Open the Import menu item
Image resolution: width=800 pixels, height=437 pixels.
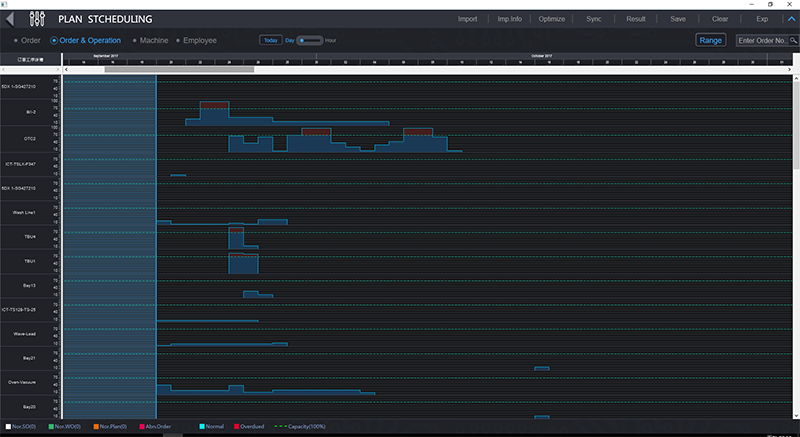(467, 18)
